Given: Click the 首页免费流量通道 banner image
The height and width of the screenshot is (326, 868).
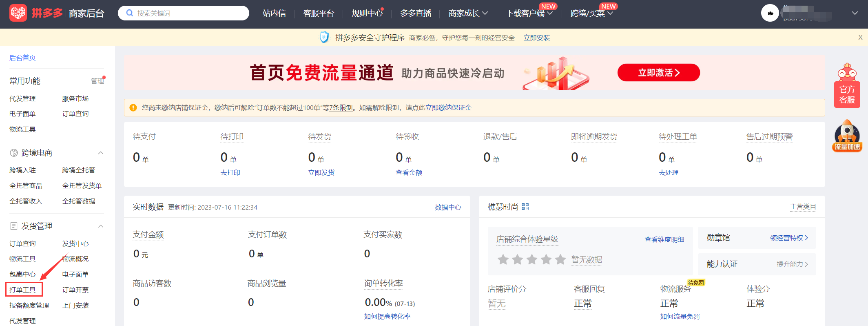Looking at the screenshot, I should pos(474,73).
